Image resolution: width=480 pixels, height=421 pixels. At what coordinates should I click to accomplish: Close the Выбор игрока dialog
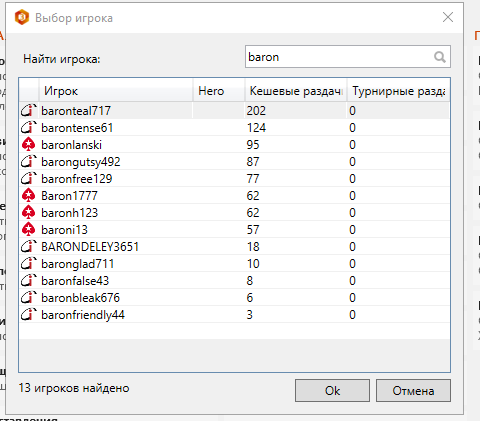coord(448,17)
